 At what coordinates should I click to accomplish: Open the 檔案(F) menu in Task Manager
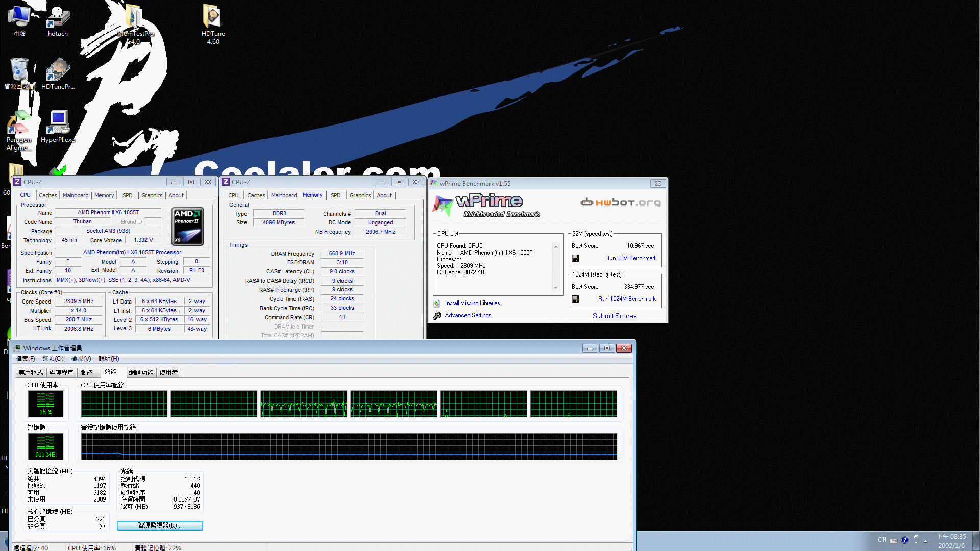pos(26,359)
